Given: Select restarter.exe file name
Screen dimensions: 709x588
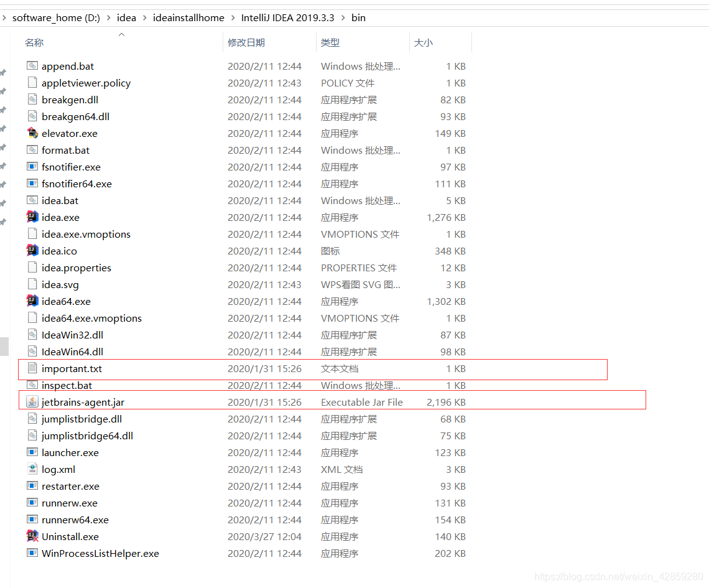Looking at the screenshot, I should coord(70,486).
